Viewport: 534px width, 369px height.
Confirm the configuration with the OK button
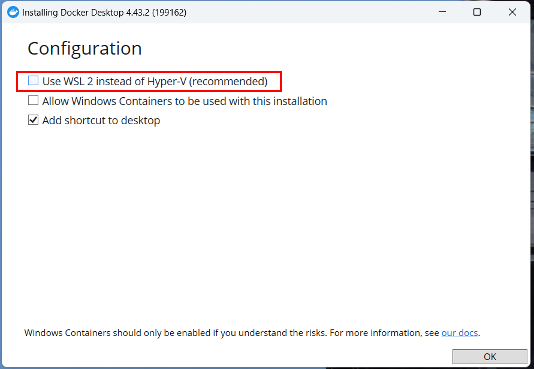tap(490, 356)
